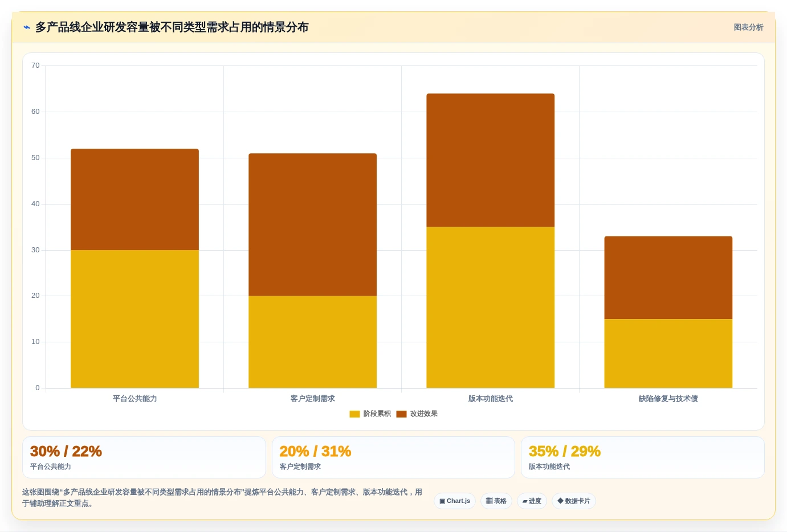Click the brown segment of 客户定制需求 bar

coord(312,224)
